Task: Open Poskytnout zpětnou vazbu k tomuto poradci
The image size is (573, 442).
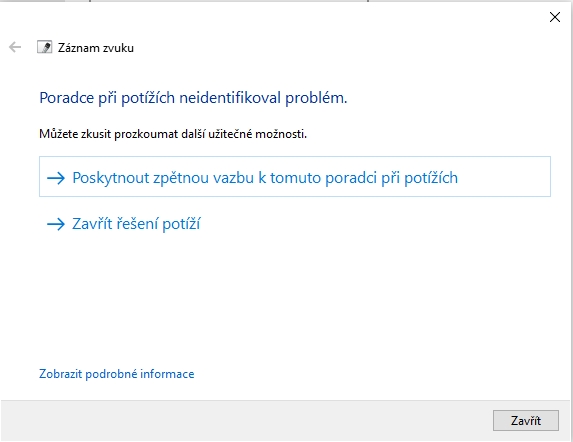Action: [x=295, y=176]
